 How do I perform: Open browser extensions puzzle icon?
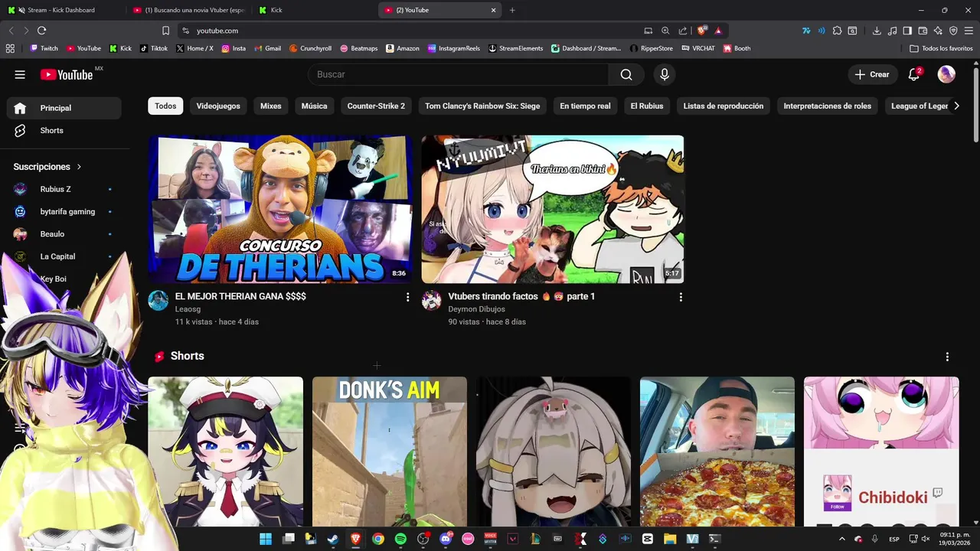pyautogui.click(x=837, y=31)
